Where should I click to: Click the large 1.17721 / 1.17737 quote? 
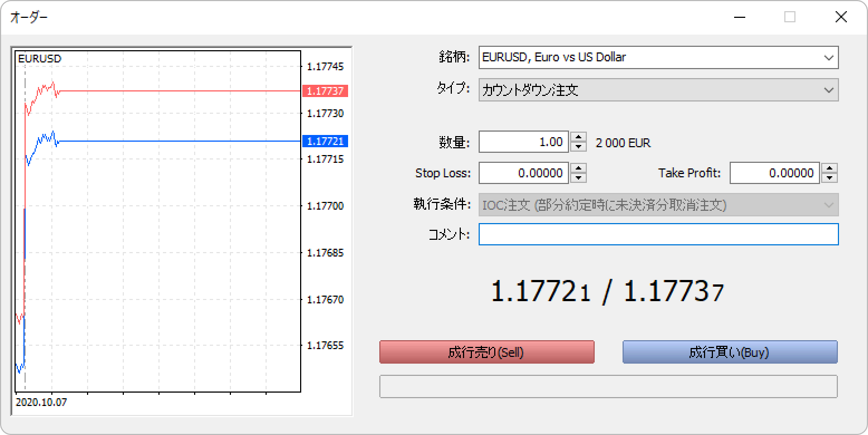(607, 292)
